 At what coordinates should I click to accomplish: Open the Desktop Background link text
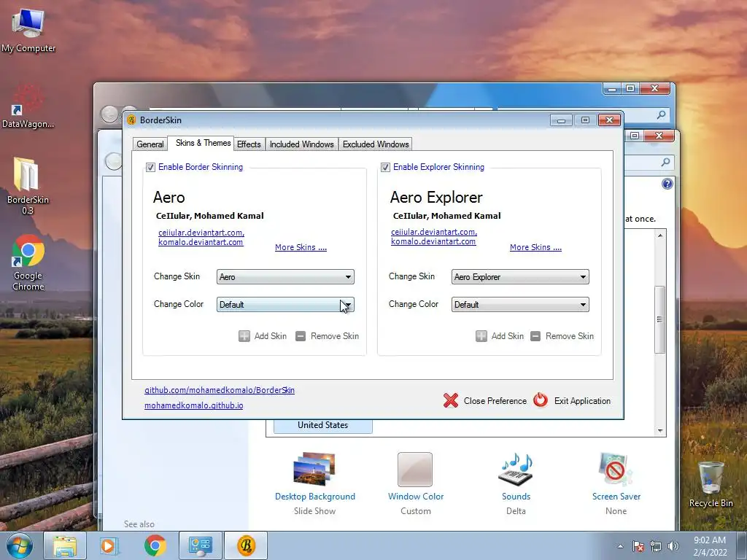(x=315, y=496)
